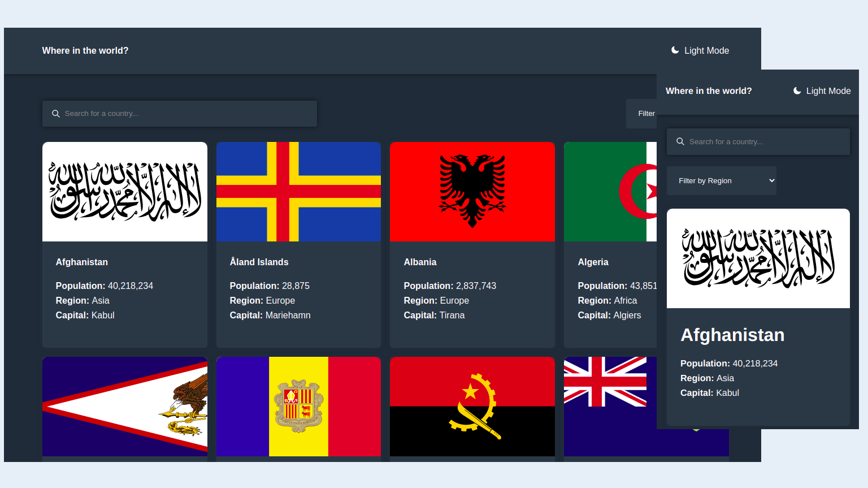Image resolution: width=868 pixels, height=488 pixels.
Task: Click the dropdown chevron of Filter by Region
Action: [772, 181]
